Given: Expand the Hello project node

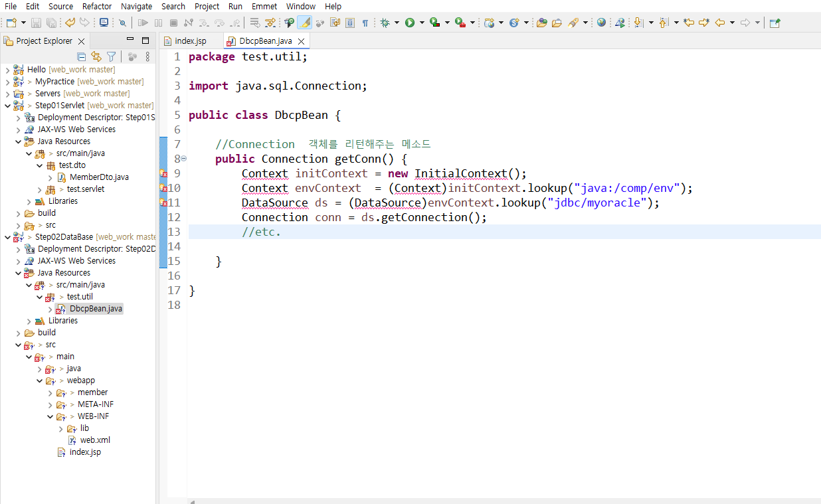Looking at the screenshot, I should tap(7, 70).
